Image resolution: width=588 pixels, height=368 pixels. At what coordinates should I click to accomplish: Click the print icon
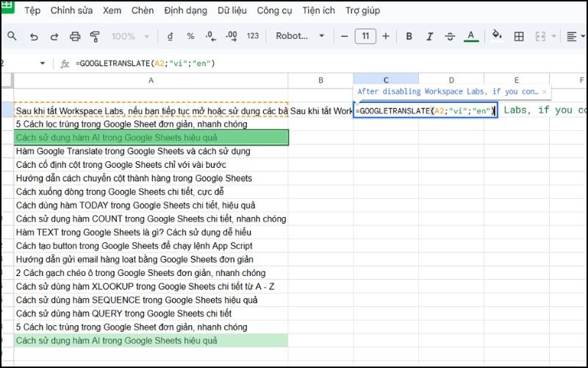75,36
